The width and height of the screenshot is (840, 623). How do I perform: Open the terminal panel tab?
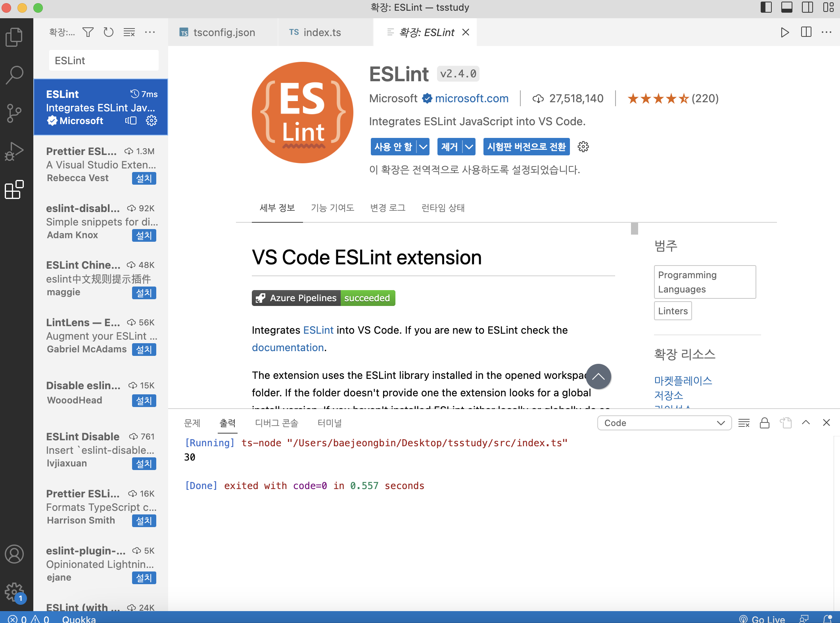[x=329, y=423]
